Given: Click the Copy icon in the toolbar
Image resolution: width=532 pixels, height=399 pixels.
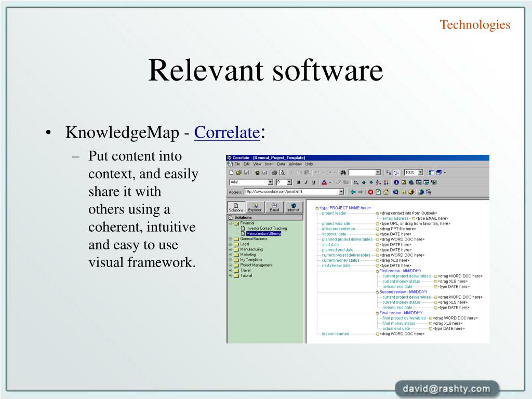Looking at the screenshot, I should [x=299, y=172].
